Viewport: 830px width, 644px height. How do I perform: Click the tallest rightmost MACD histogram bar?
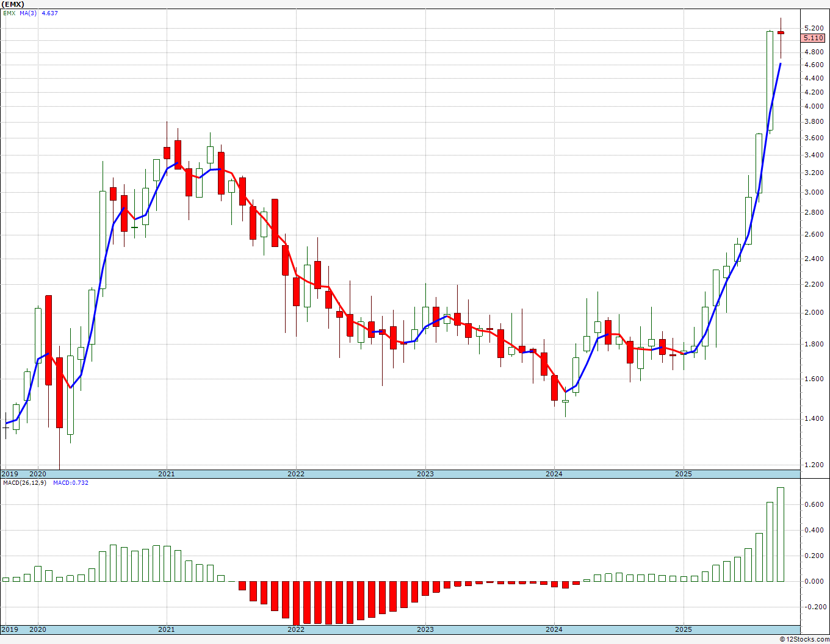[x=781, y=534]
